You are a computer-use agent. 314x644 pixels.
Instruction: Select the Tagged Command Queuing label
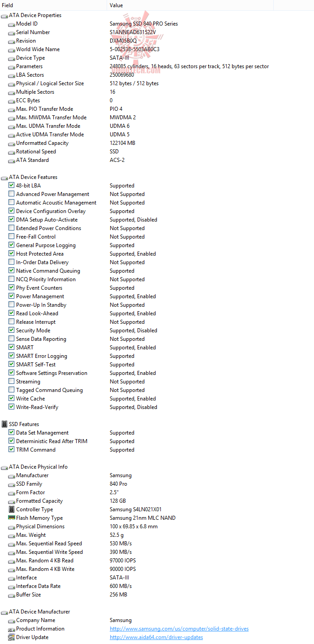click(49, 390)
